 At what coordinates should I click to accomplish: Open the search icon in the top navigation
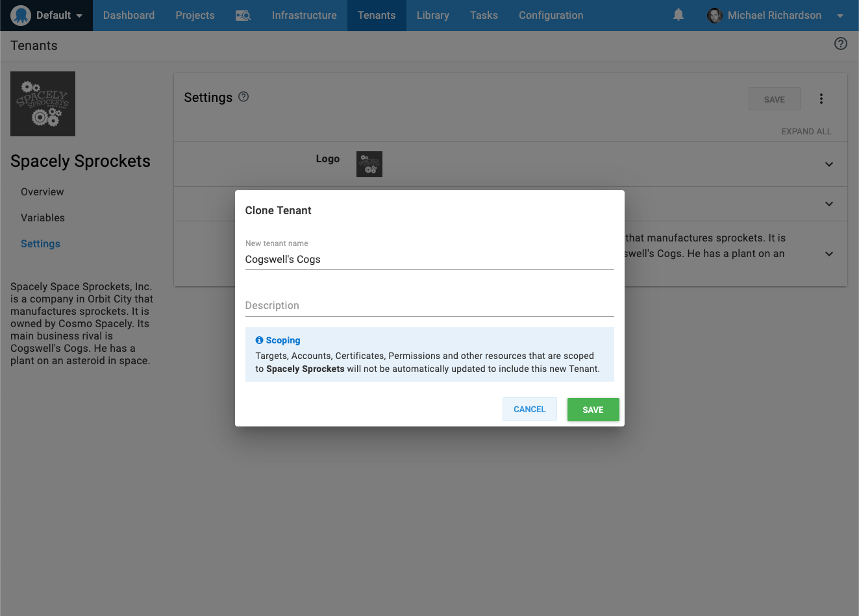[243, 15]
